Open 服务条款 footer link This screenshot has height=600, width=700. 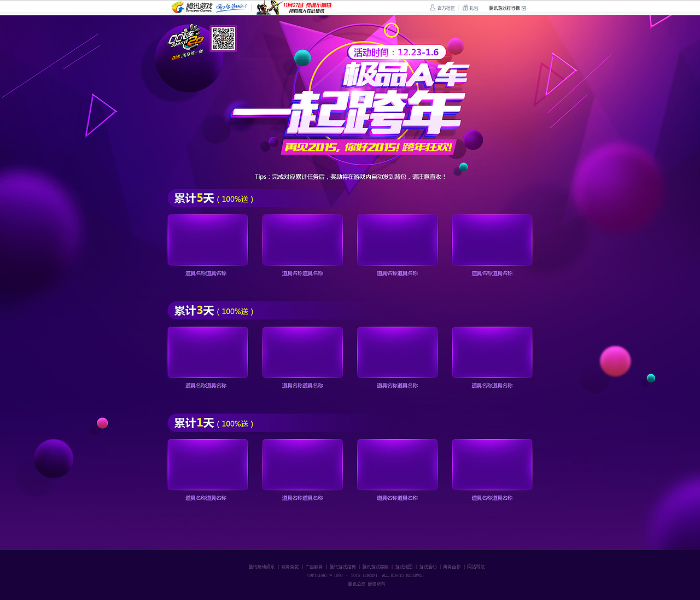coord(290,567)
